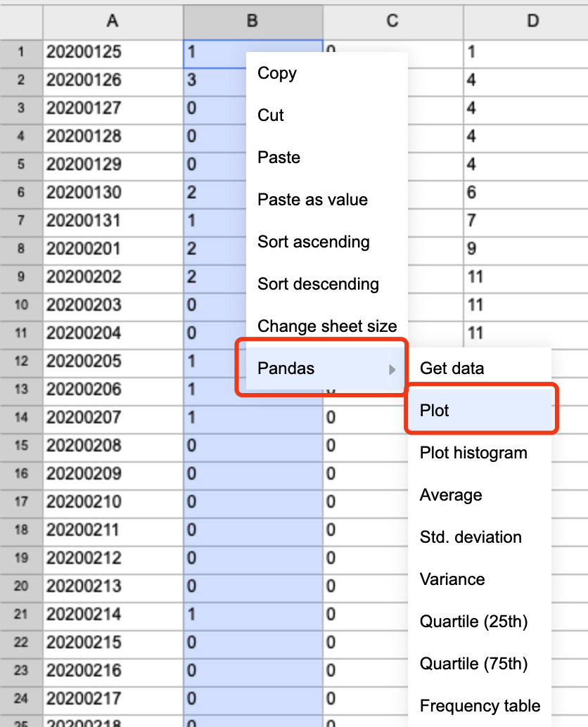Select Std. deviation submenu item
This screenshot has height=727, width=588.
[471, 537]
